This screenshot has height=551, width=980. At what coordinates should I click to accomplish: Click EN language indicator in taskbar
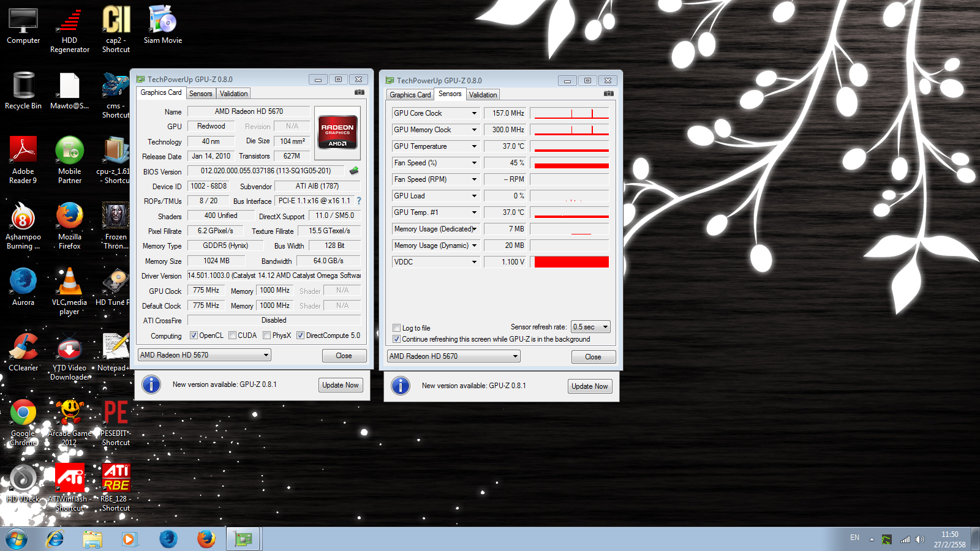(854, 538)
